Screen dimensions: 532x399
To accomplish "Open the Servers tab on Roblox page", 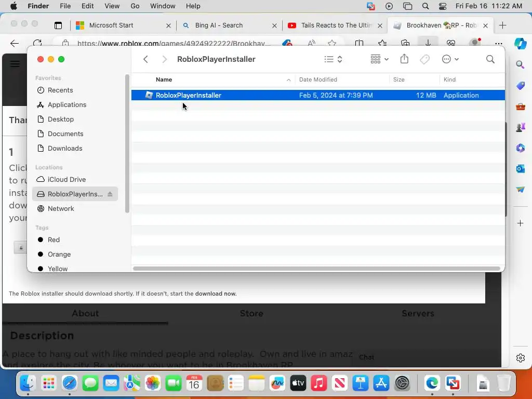I will pyautogui.click(x=418, y=313).
